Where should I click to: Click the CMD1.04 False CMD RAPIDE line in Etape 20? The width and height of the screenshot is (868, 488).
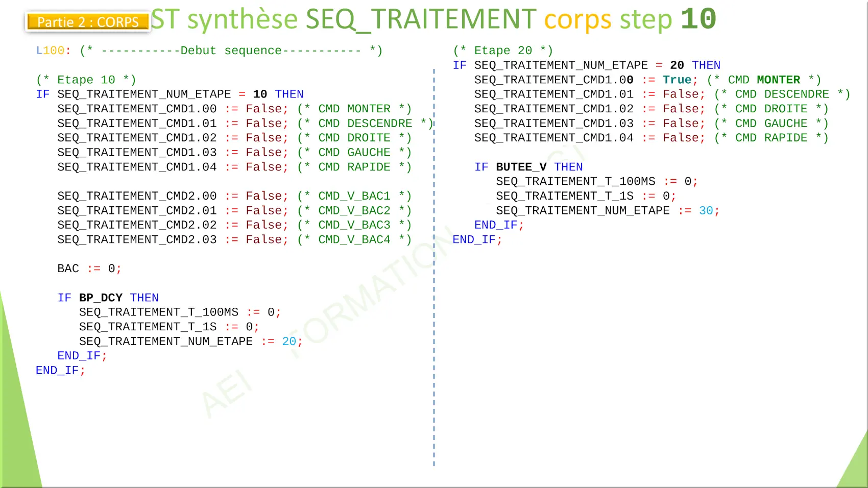(x=652, y=138)
